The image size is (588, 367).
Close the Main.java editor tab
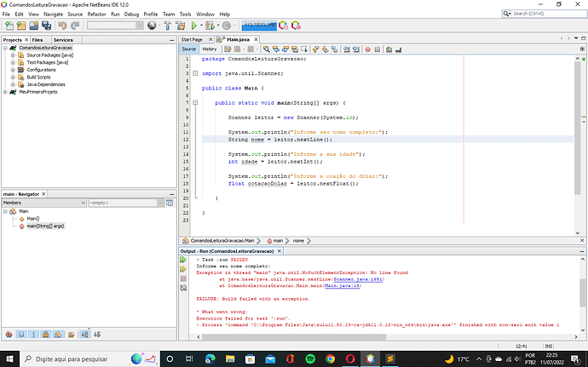tap(257, 39)
